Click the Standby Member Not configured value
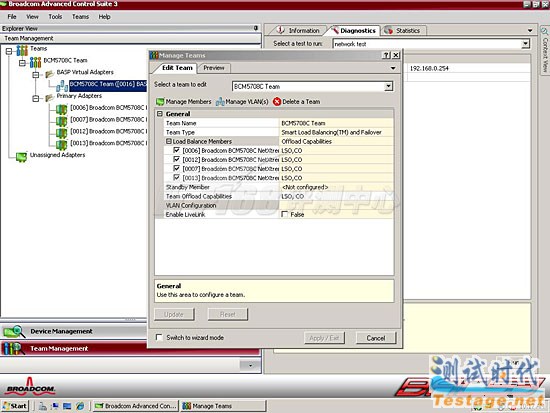This screenshot has height=413, width=550. [336, 187]
